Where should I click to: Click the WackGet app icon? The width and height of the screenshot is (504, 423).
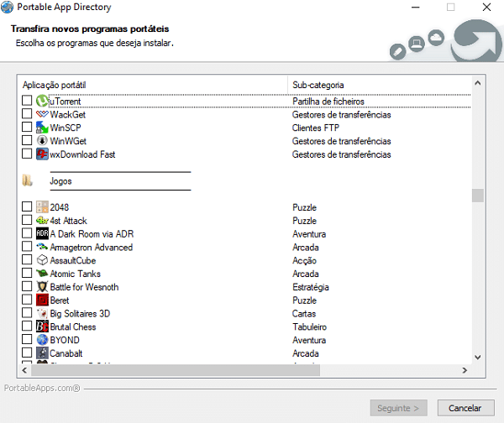tap(42, 114)
